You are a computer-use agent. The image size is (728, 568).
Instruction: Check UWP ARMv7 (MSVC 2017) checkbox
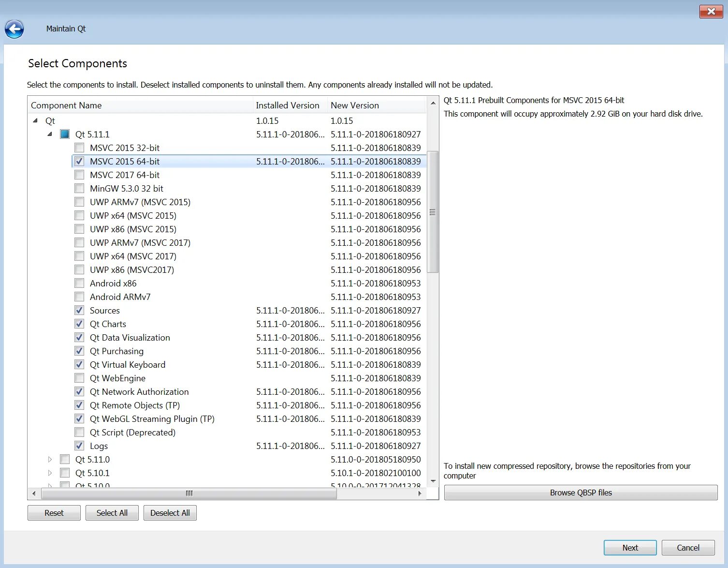pyautogui.click(x=79, y=242)
